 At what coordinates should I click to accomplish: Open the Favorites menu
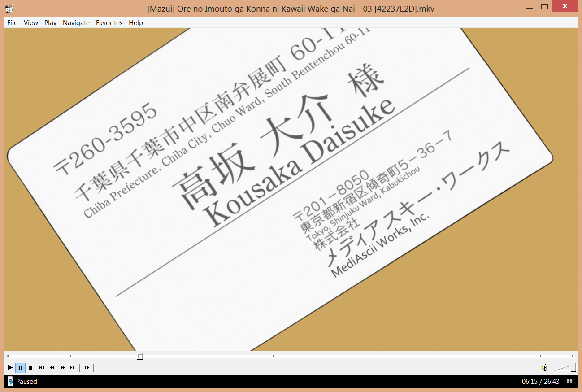coord(109,23)
